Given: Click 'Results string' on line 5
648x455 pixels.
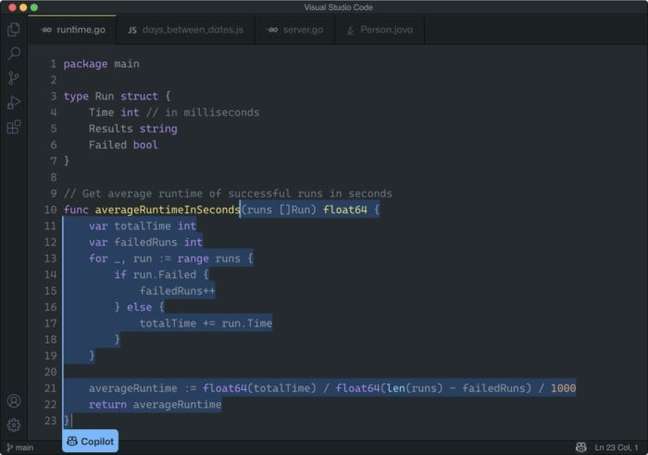Looking at the screenshot, I should pos(133,129).
